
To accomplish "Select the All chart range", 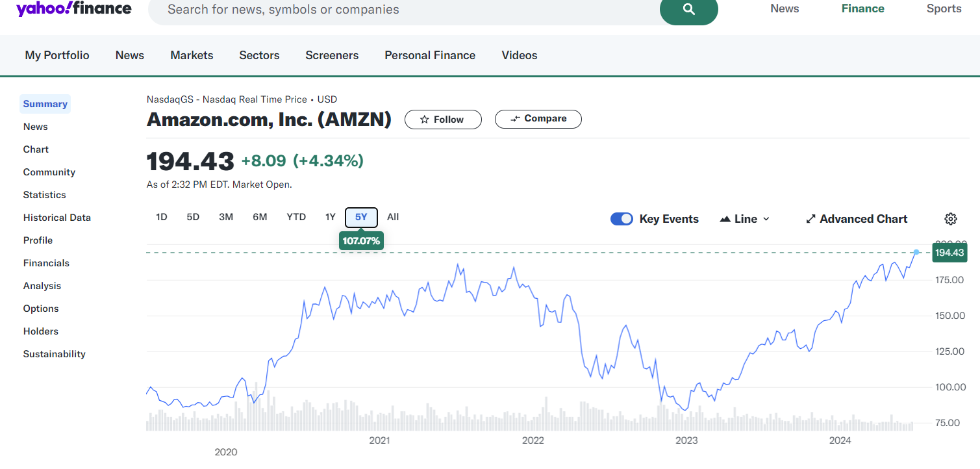I will point(393,217).
